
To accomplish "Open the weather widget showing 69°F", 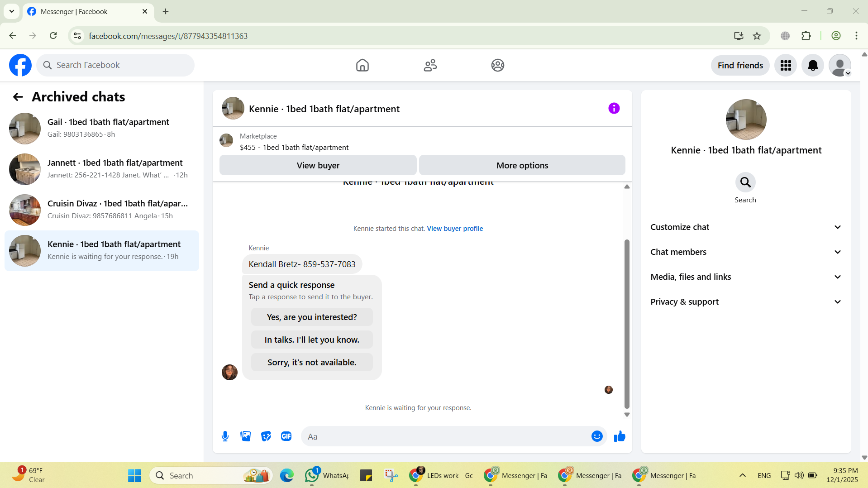I will click(28, 475).
